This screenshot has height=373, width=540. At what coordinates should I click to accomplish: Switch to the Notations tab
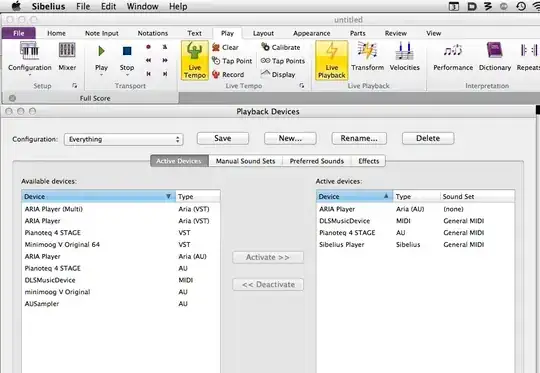[x=153, y=33]
